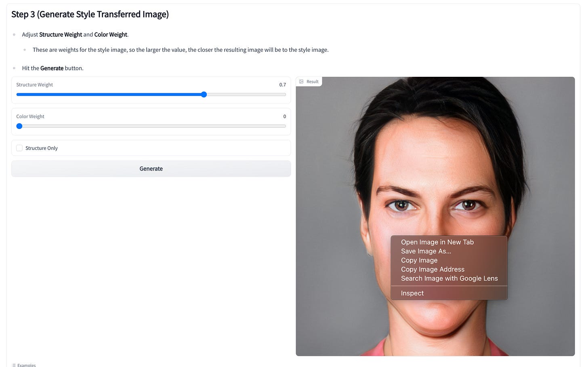Click the Color Weight value 0

point(284,116)
